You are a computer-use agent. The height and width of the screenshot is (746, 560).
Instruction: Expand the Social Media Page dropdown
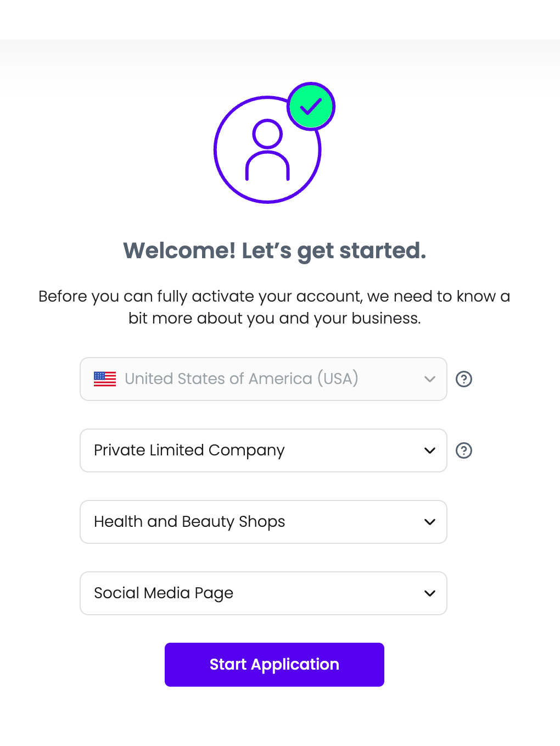[x=242, y=593]
